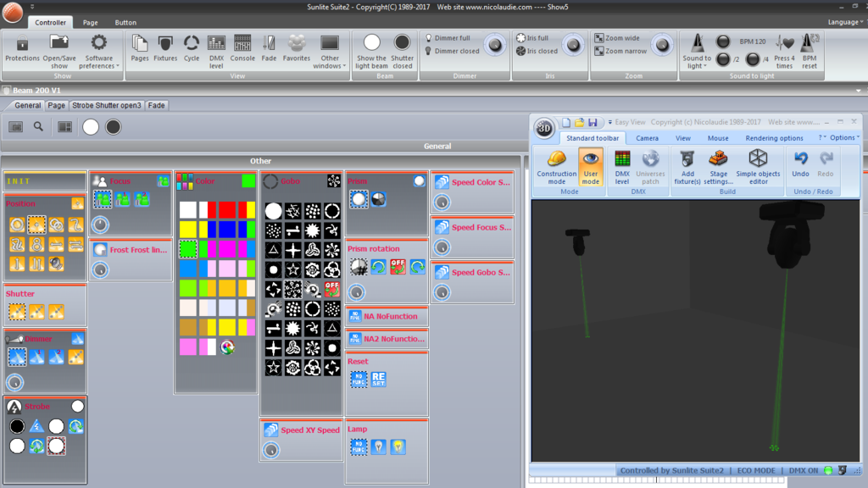Click the RESET button in Reset panel
This screenshot has width=868, height=488.
[379, 379]
